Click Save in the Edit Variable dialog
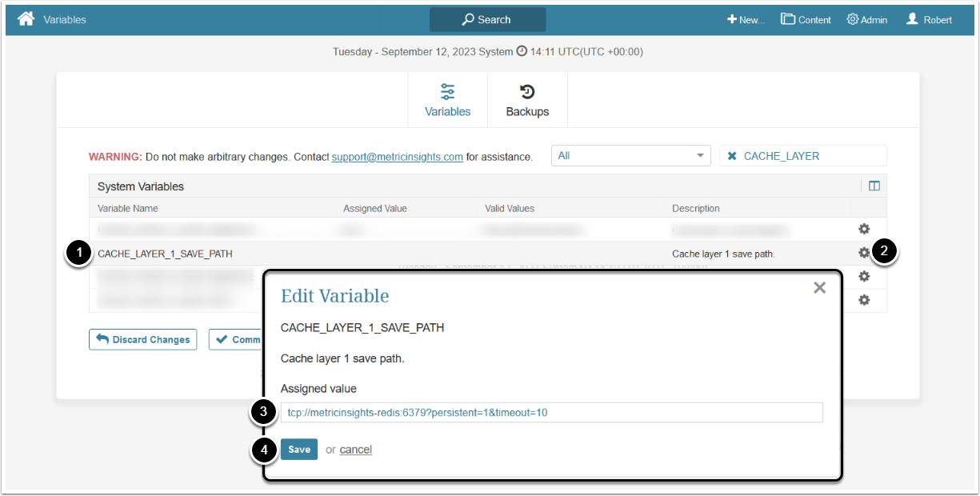 point(299,450)
